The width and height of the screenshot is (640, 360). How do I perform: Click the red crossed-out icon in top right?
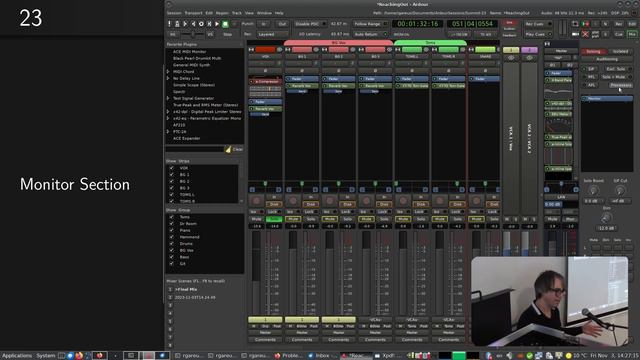pos(585,34)
